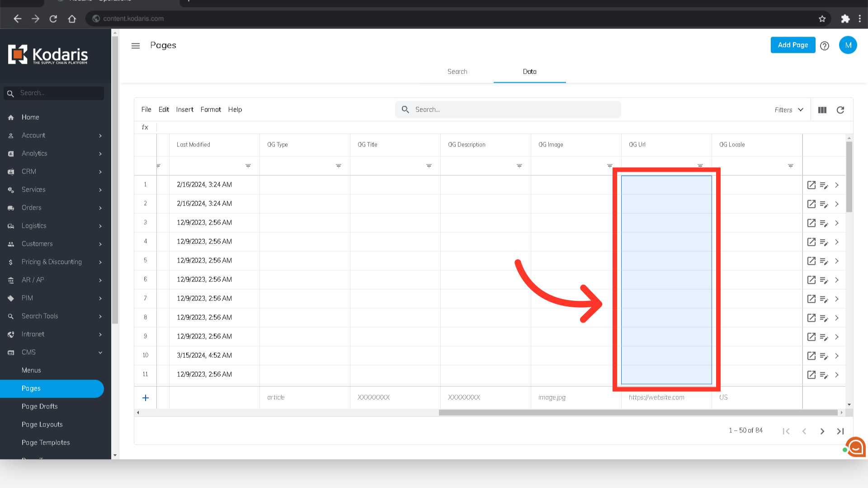
Task: Click the blue plus add row icon
Action: click(146, 398)
